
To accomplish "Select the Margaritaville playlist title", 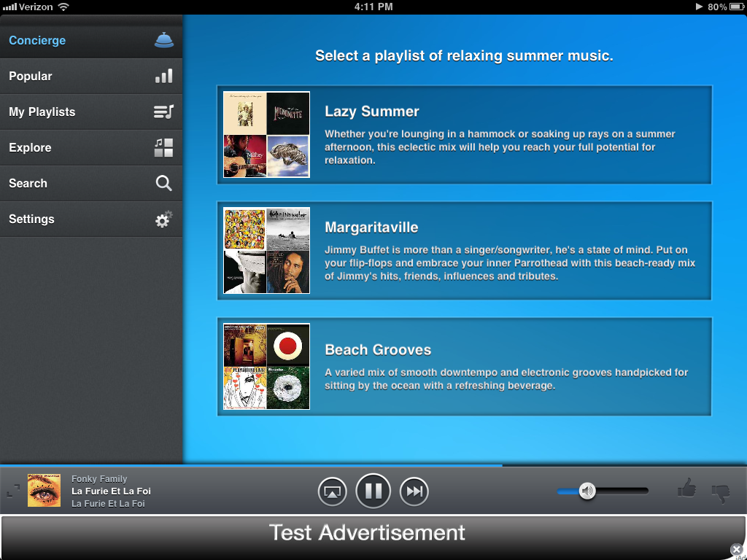I will (371, 227).
